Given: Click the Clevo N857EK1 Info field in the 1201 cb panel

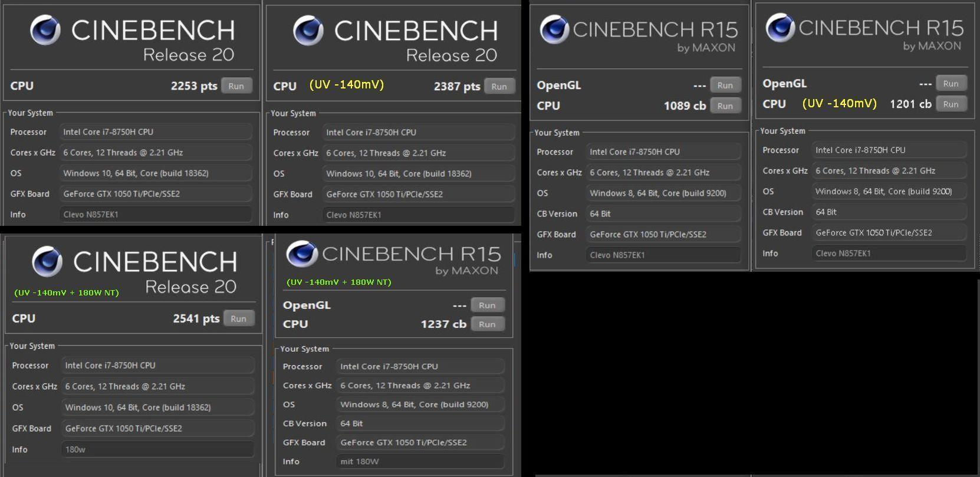Looking at the screenshot, I should click(x=889, y=254).
